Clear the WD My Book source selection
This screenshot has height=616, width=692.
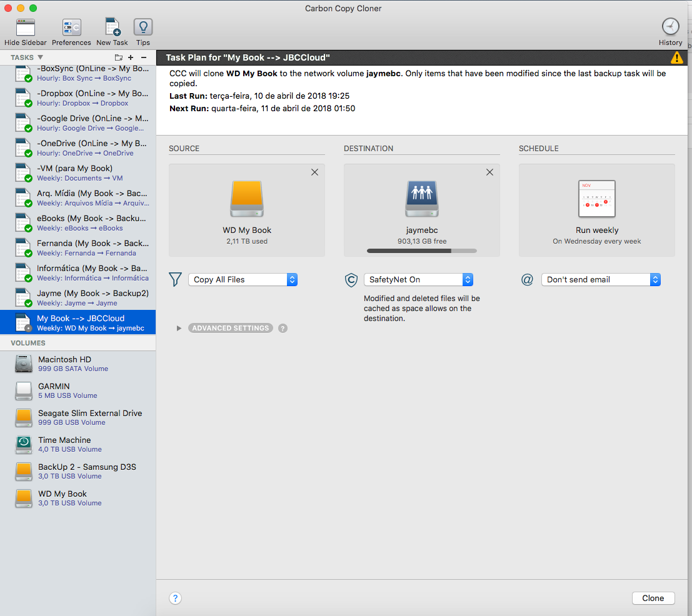point(314,172)
